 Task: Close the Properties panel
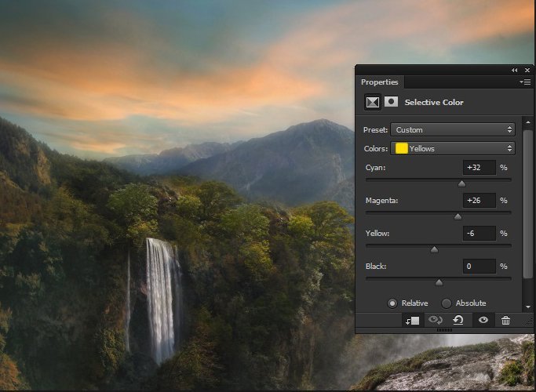click(x=527, y=70)
